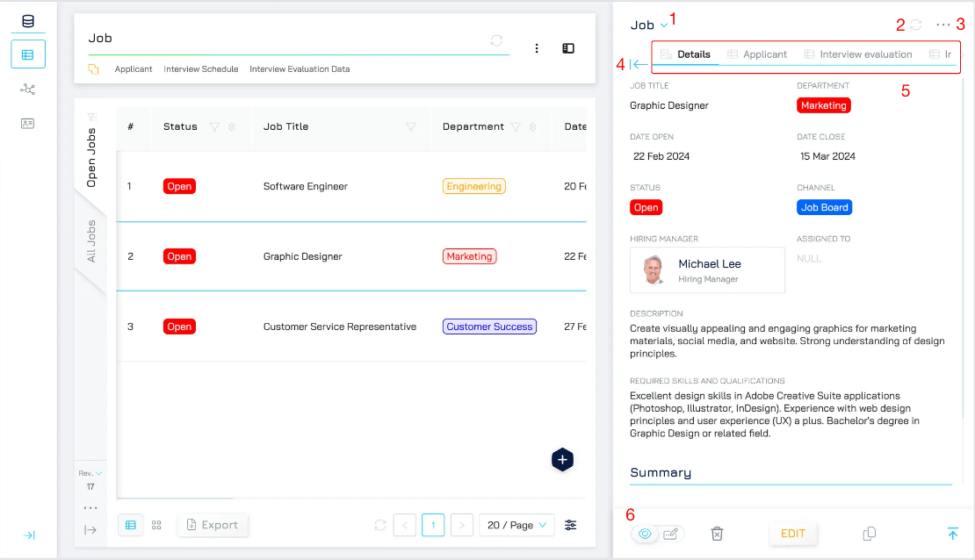Open the vertical three-dot menu in the Job header
Image resolution: width=975 pixels, height=560 pixels.
click(x=537, y=48)
